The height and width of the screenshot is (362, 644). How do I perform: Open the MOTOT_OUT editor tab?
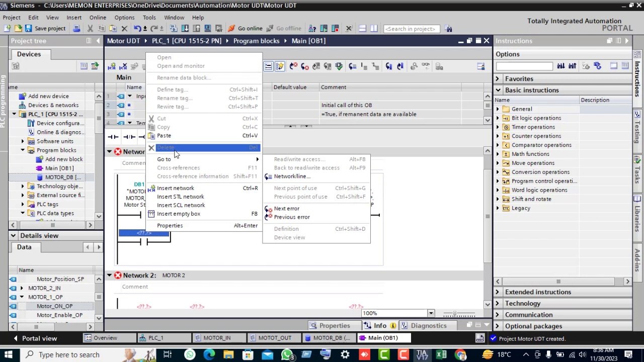coord(274,338)
